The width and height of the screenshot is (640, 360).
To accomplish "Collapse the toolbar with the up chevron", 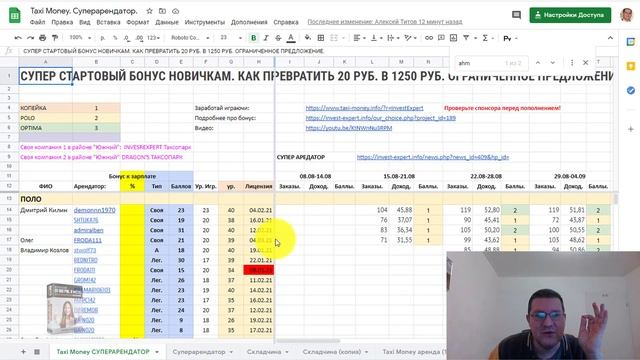I will point(610,38).
